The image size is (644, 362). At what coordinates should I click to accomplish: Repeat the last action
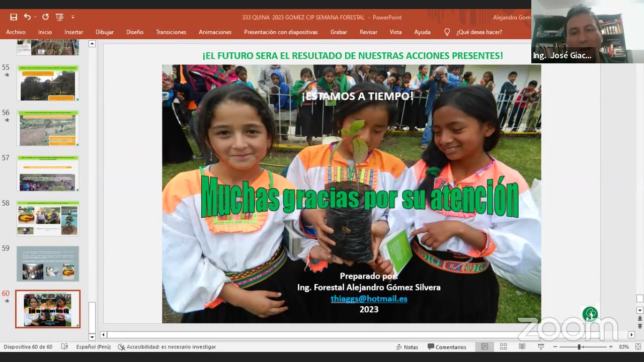(x=45, y=17)
